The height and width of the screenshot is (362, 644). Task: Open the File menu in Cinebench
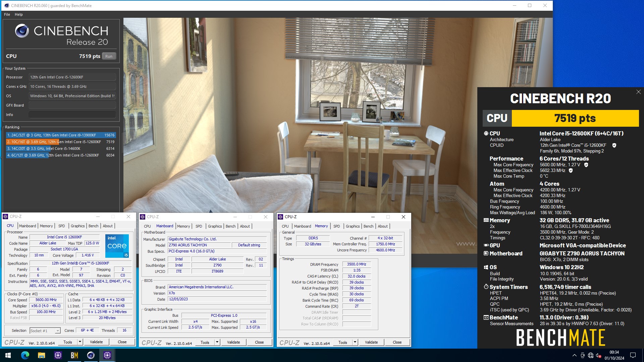point(7,14)
